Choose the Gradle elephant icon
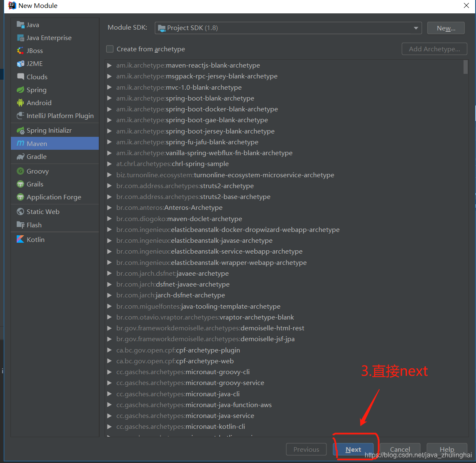The image size is (476, 463). point(20,157)
